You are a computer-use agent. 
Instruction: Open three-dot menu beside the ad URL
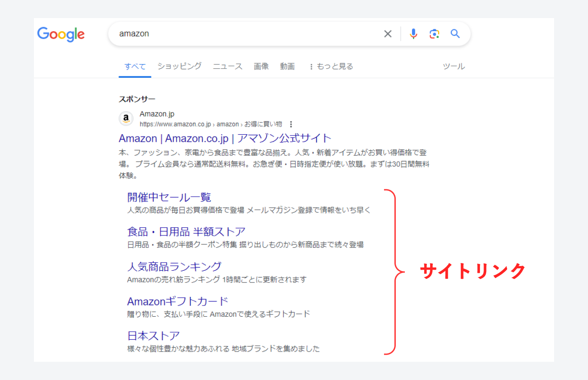pyautogui.click(x=291, y=124)
